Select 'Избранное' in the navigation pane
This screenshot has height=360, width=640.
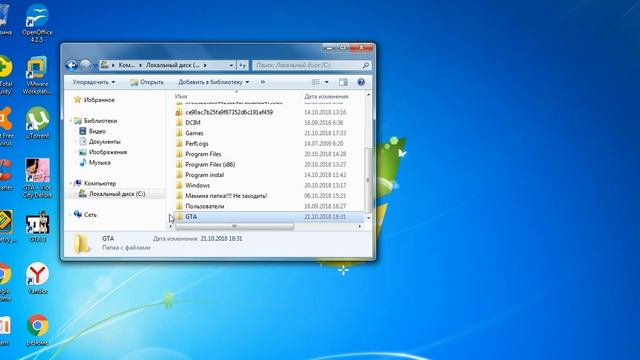coord(99,100)
